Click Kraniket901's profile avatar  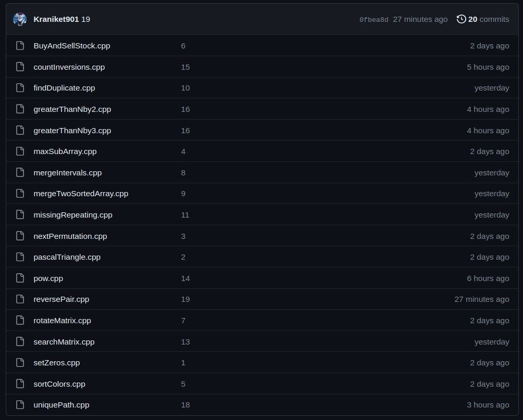[x=20, y=19]
